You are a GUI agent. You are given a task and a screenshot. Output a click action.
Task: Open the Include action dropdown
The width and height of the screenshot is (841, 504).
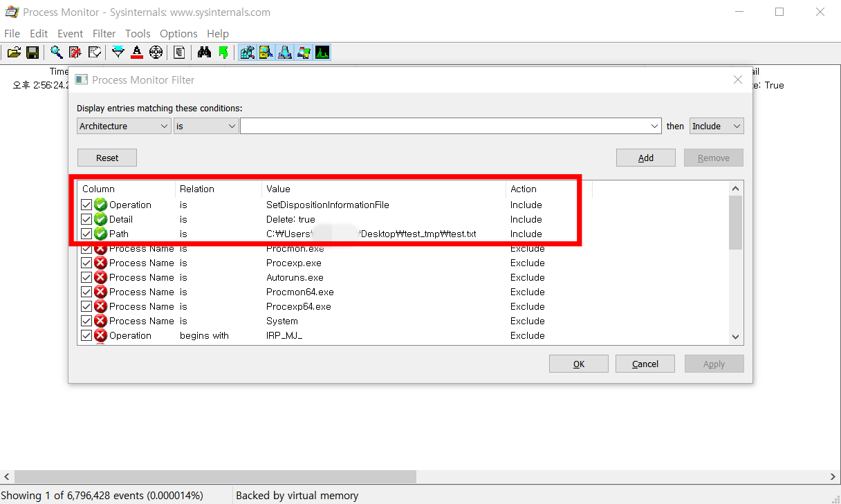pyautogui.click(x=717, y=126)
